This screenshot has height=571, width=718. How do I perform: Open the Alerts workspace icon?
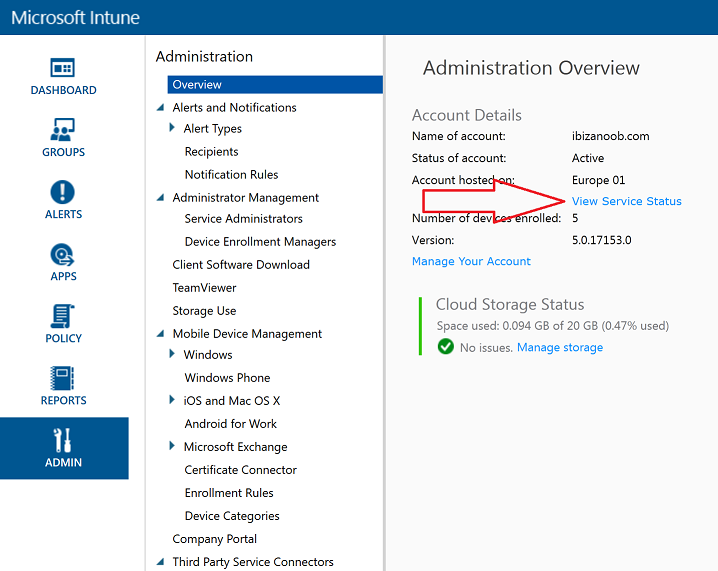[x=63, y=192]
